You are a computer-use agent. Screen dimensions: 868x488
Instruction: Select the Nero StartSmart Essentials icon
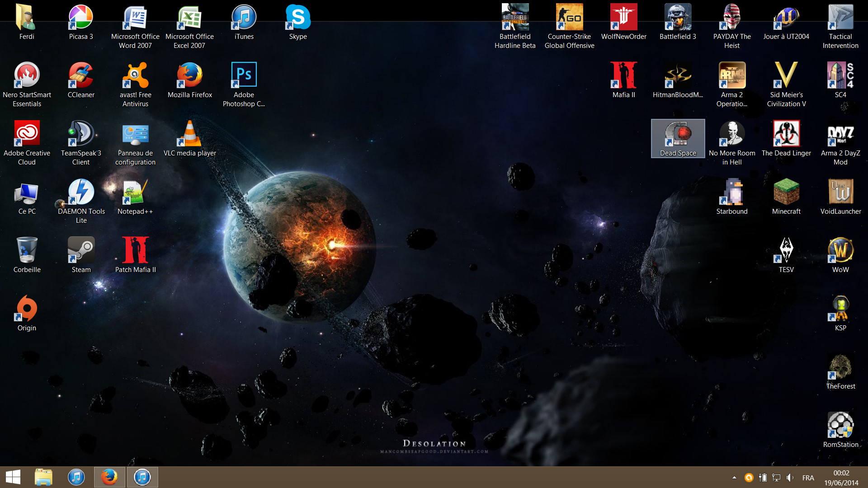tap(27, 85)
